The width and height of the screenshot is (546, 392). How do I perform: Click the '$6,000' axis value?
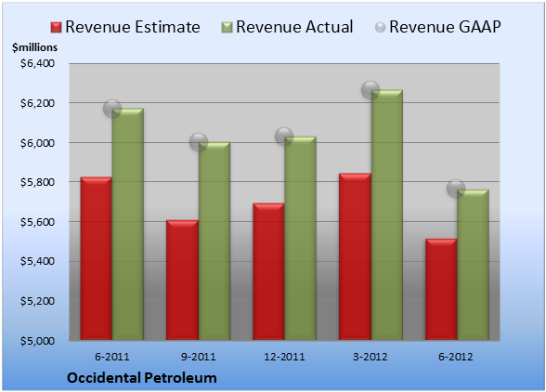(37, 143)
